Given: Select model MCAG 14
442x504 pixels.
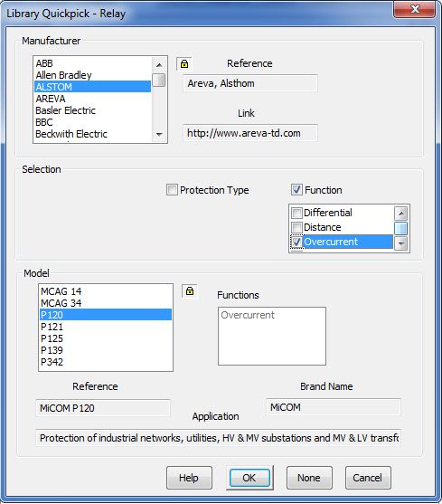Looking at the screenshot, I should pos(106,291).
